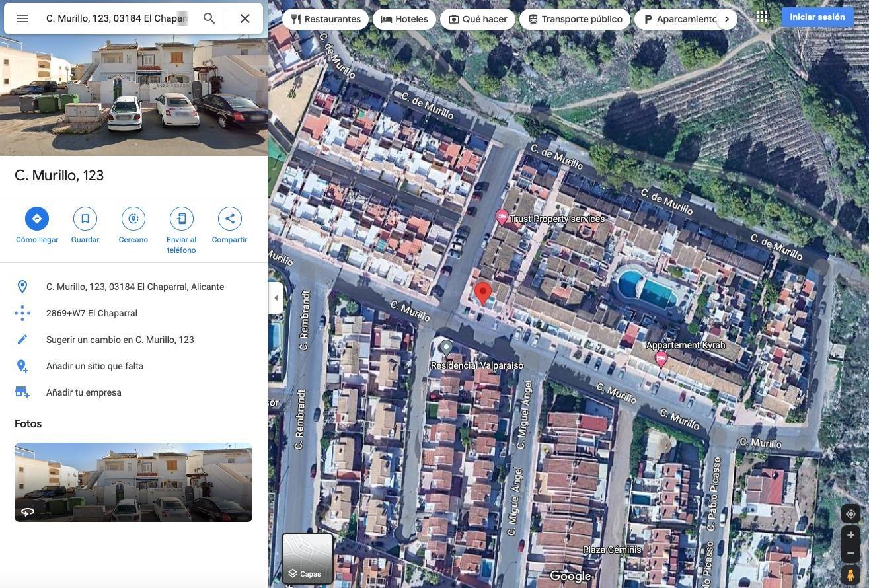Save the place with the Guardar icon

(x=85, y=219)
